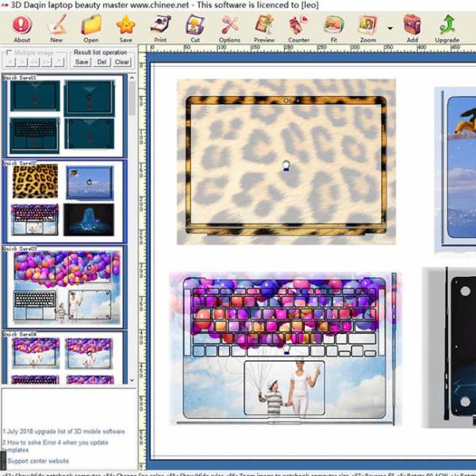Screen dimensions: 476x476
Task: Open July 2018 upgrade list link
Action: pyautogui.click(x=63, y=432)
